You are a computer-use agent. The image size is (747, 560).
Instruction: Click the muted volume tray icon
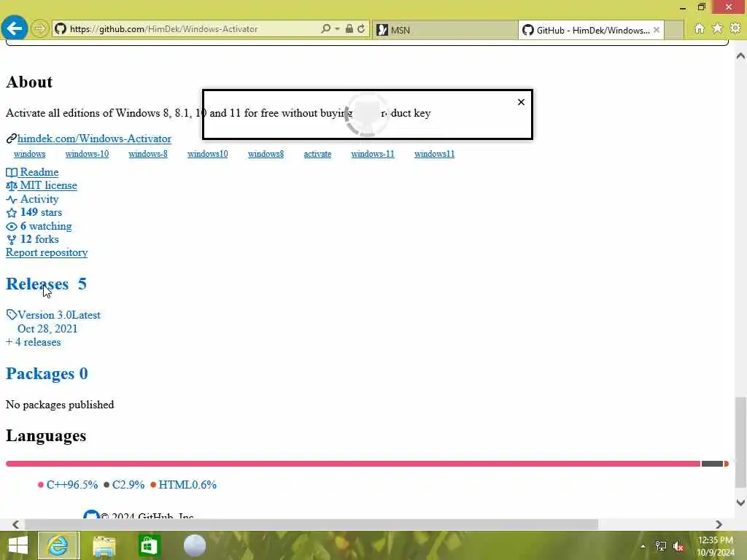click(x=678, y=546)
